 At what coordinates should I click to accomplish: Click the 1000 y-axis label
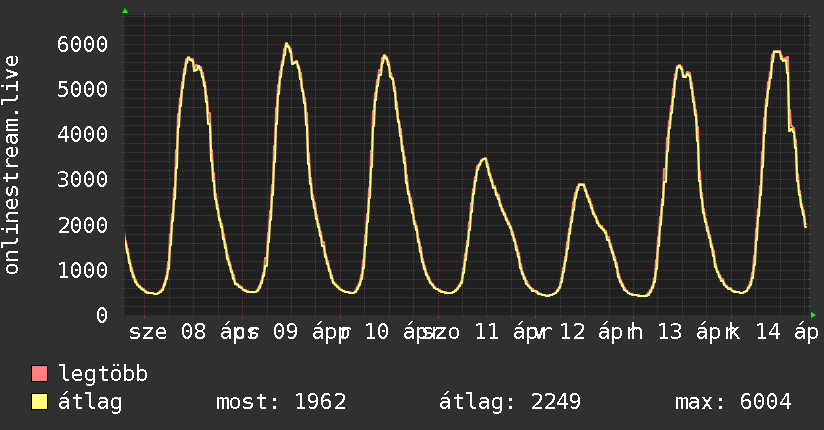tap(83, 270)
